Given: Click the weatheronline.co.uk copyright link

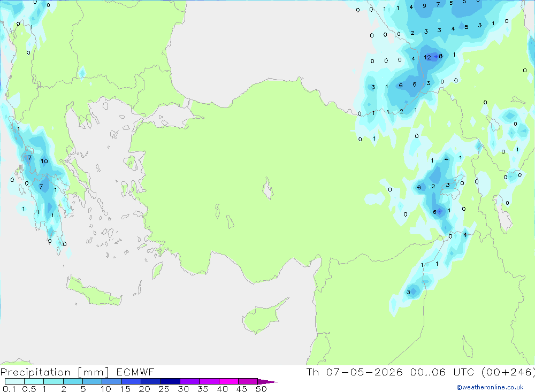Looking at the screenshot, I should (490, 387).
